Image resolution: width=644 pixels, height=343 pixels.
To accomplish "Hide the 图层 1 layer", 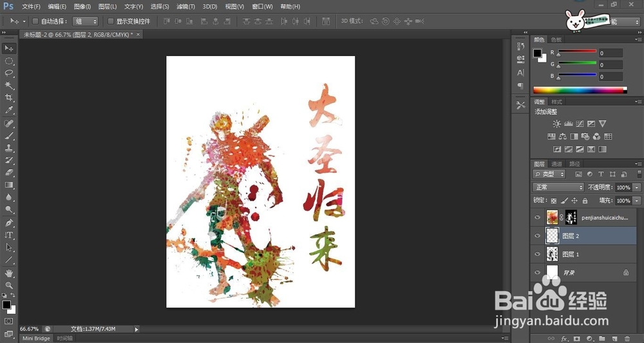I will (537, 254).
